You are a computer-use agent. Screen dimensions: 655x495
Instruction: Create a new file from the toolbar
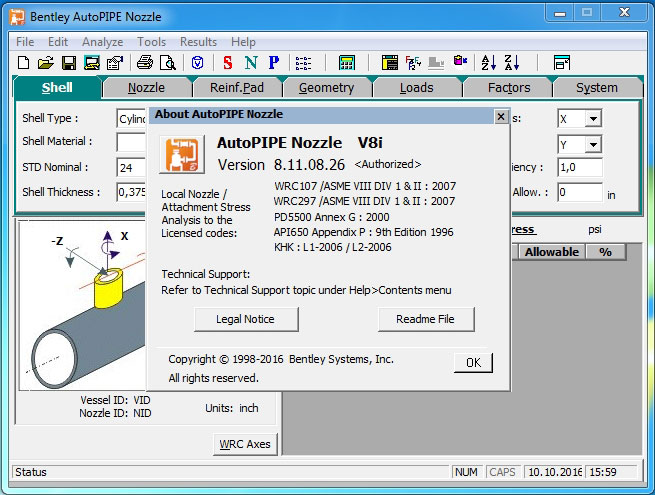pos(23,63)
